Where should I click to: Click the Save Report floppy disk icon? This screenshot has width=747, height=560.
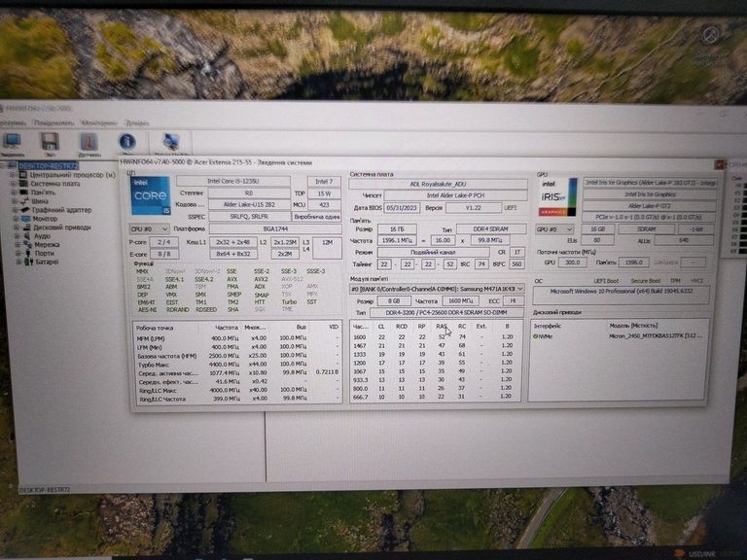click(50, 142)
